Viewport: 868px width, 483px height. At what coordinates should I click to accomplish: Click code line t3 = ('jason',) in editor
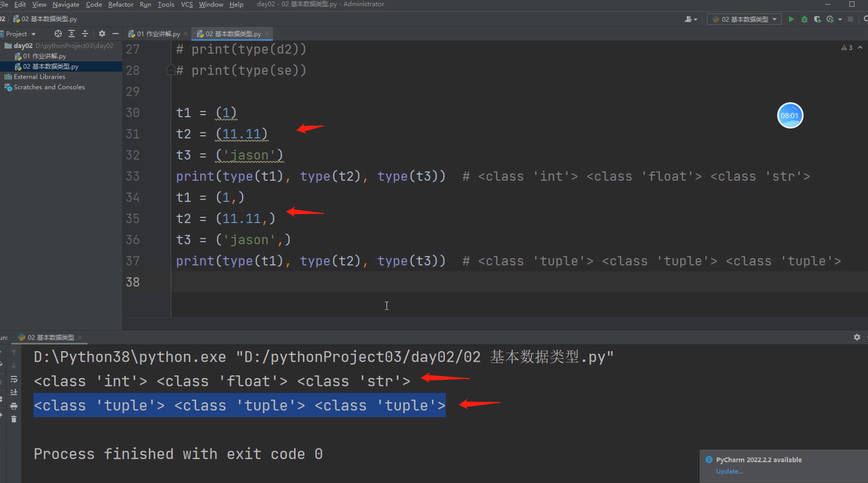click(233, 240)
